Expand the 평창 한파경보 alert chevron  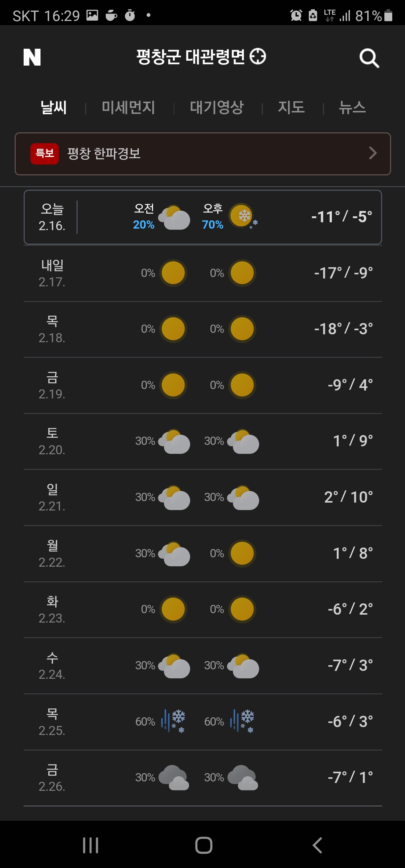click(373, 153)
